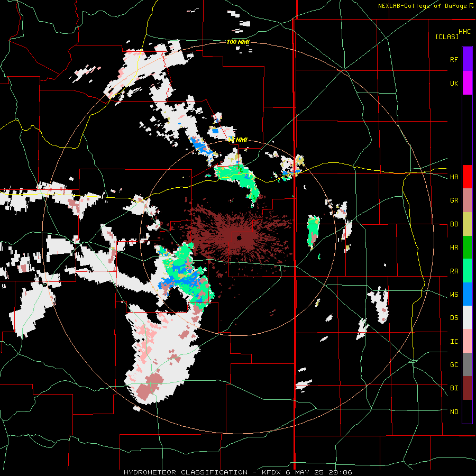The width and height of the screenshot is (476, 476).
Task: Click the RF purple legend swatch
Action: pos(467,59)
